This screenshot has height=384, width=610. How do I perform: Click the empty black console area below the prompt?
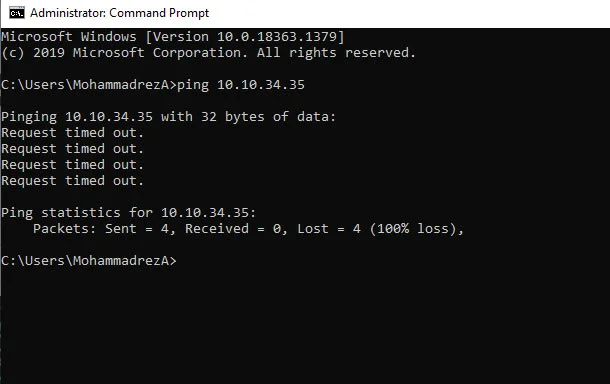(305, 327)
